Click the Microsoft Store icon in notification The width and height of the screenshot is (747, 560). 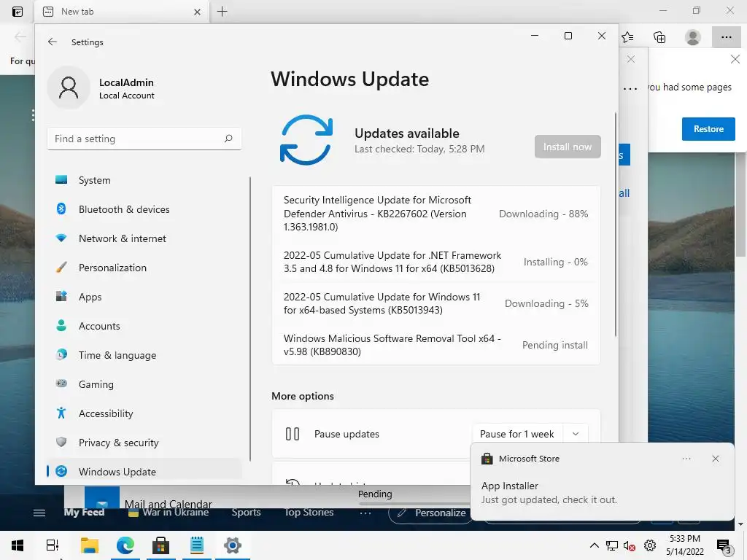pyautogui.click(x=487, y=459)
